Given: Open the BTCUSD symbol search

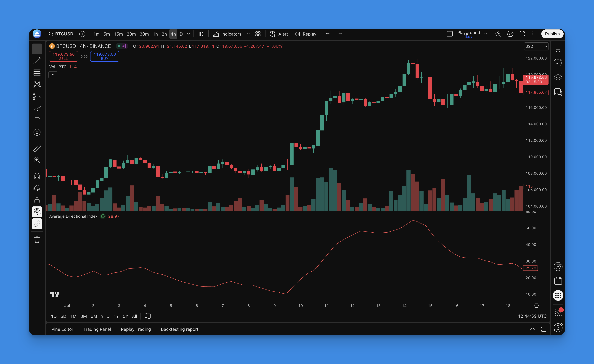Looking at the screenshot, I should pyautogui.click(x=61, y=34).
